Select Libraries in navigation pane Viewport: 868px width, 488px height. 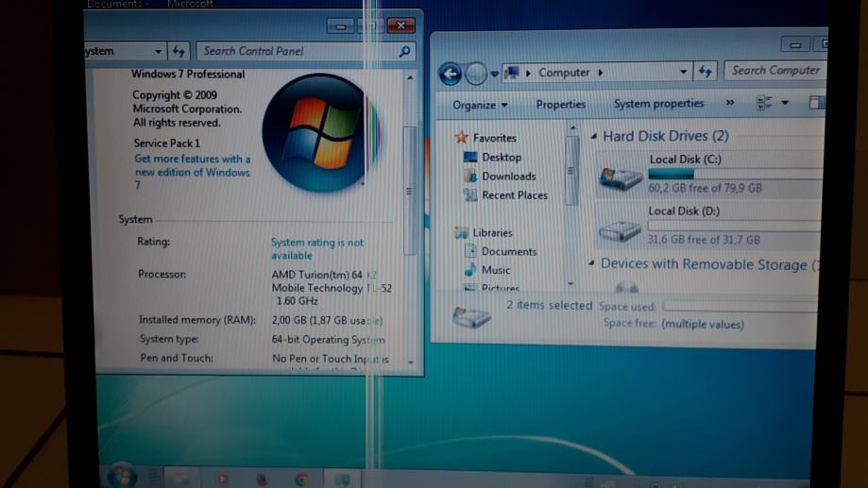pos(492,232)
